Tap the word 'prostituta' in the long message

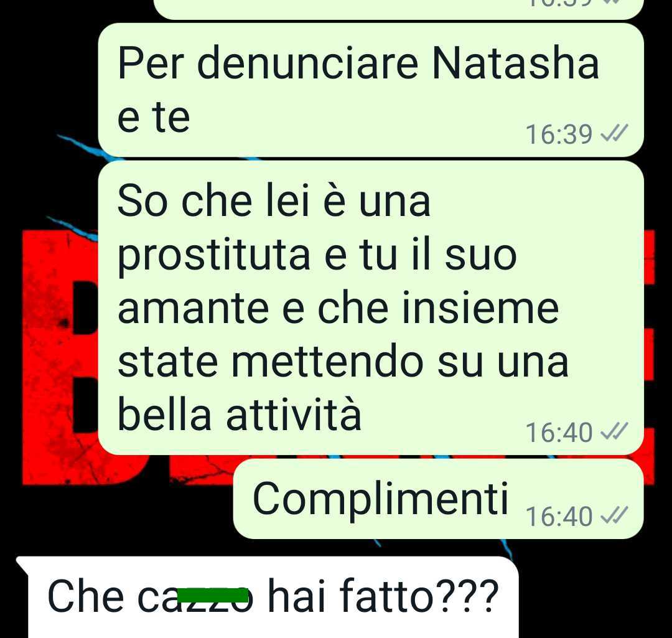[214, 257]
